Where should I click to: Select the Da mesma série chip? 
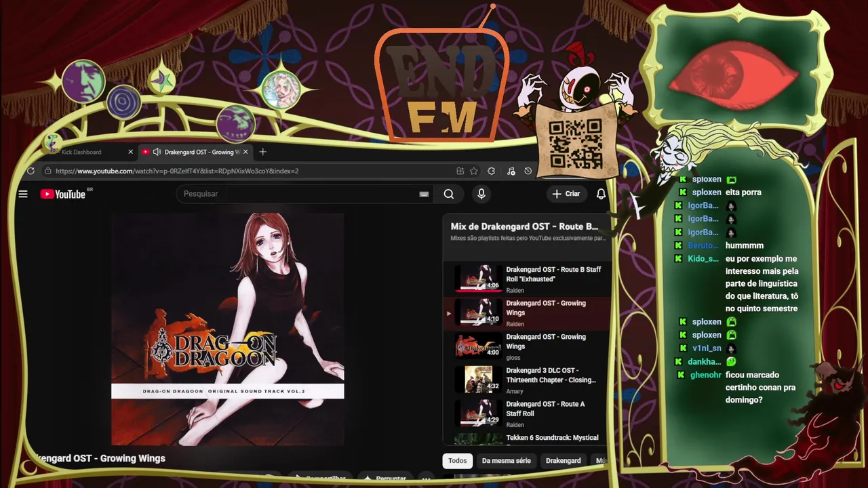point(507,461)
